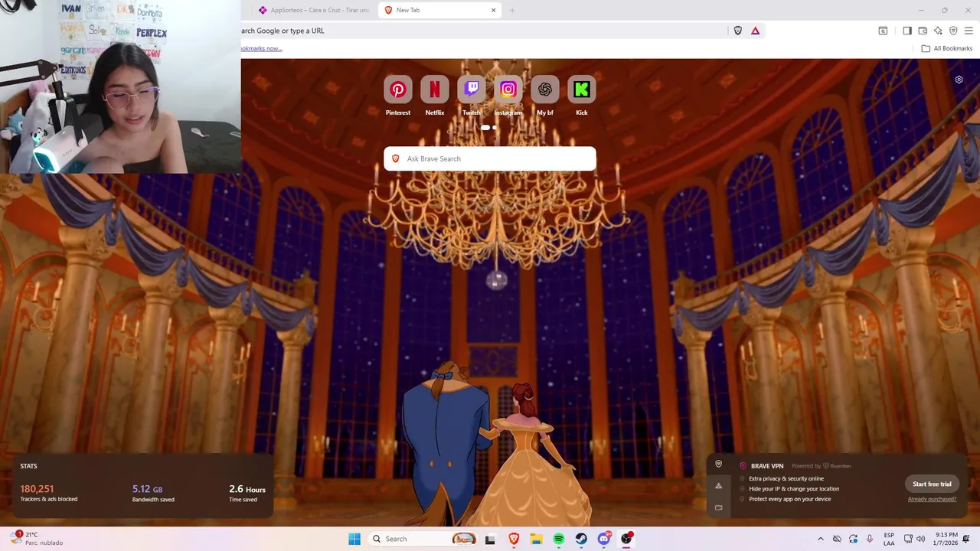980x551 pixels.
Task: Click the new tab customize gear icon
Action: tap(959, 80)
